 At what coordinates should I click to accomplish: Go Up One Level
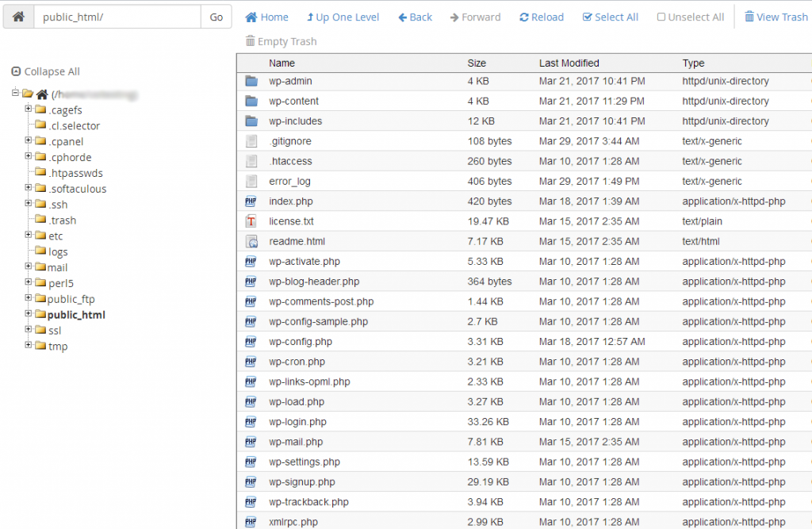click(343, 17)
